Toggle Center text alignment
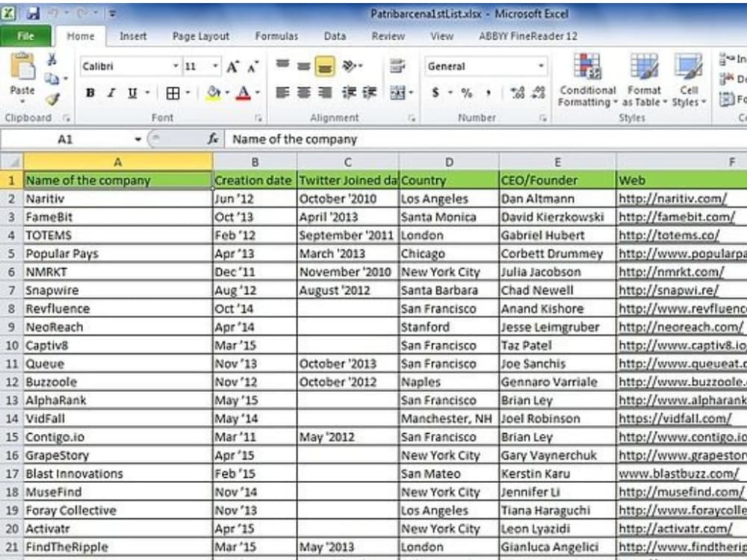This screenshot has width=747, height=560. point(303,93)
